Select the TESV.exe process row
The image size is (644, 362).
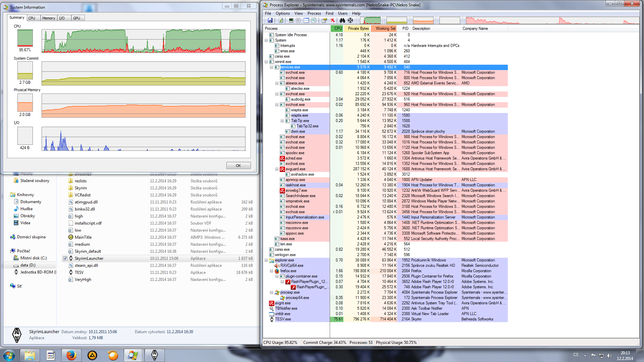pos(386,319)
